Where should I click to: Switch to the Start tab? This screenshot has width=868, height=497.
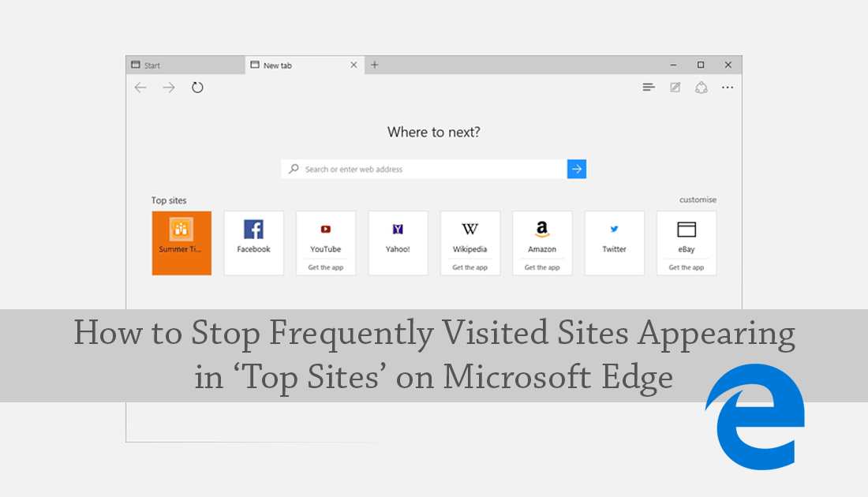(185, 65)
